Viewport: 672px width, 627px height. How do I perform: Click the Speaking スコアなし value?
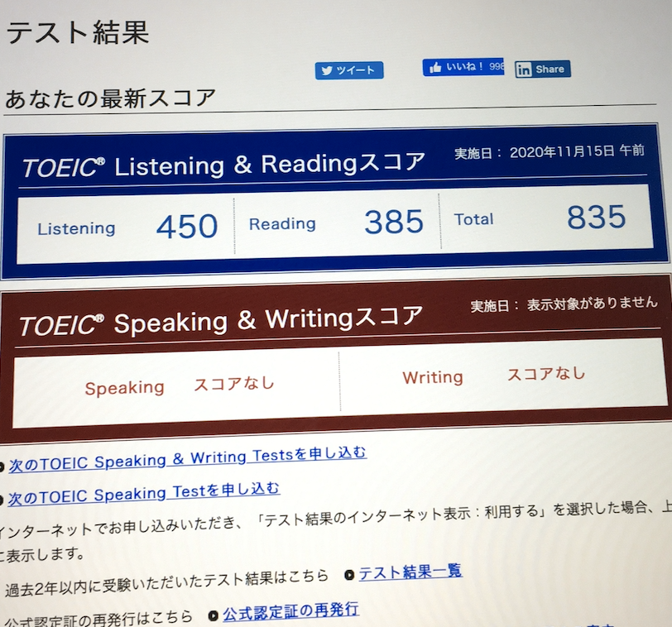click(233, 384)
